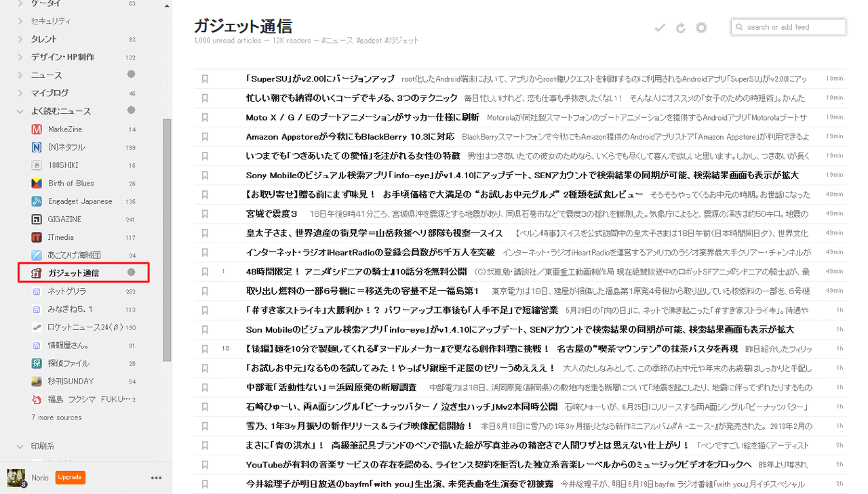Open the [N]ネタフル feed icon

pyautogui.click(x=37, y=147)
